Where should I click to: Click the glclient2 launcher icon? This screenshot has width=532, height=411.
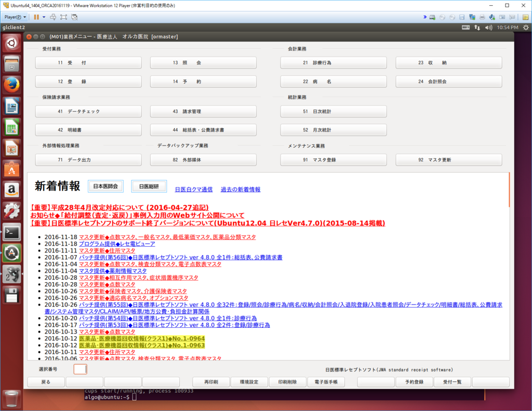[11, 274]
